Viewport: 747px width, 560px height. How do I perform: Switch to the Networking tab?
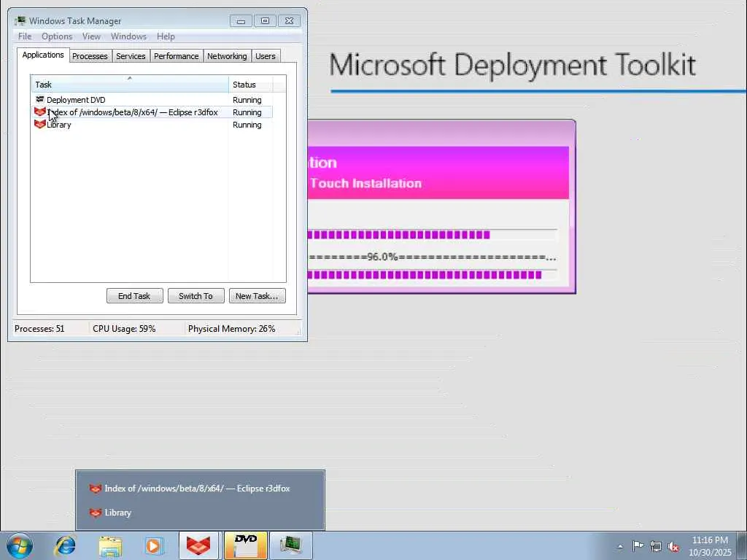point(227,56)
